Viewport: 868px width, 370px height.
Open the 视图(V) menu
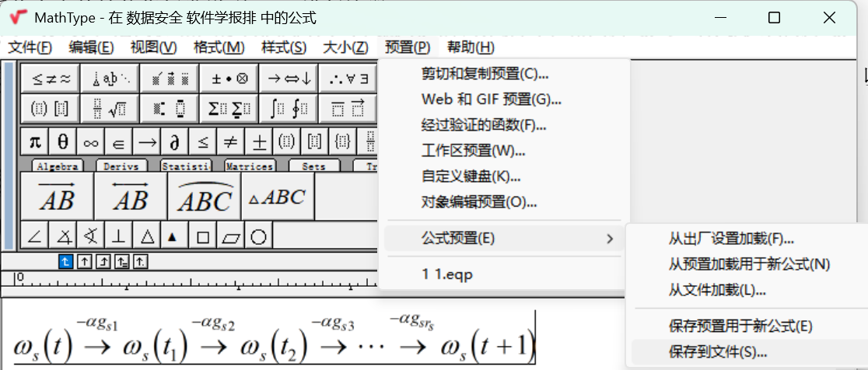coord(153,47)
